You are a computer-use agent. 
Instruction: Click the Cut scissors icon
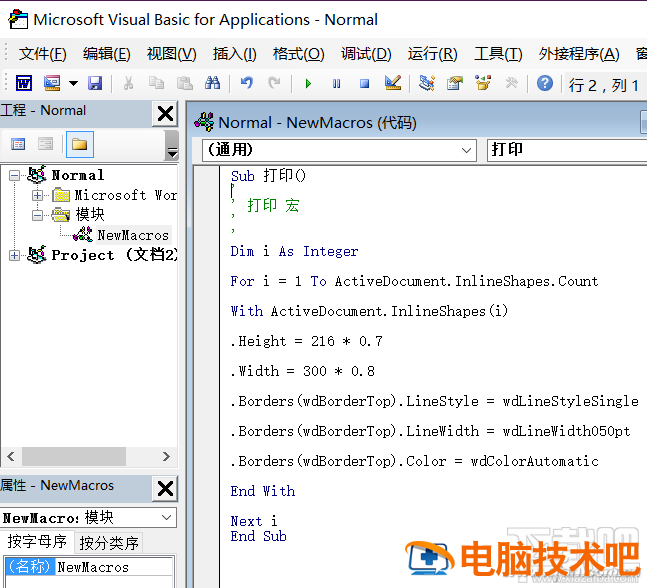(x=128, y=83)
